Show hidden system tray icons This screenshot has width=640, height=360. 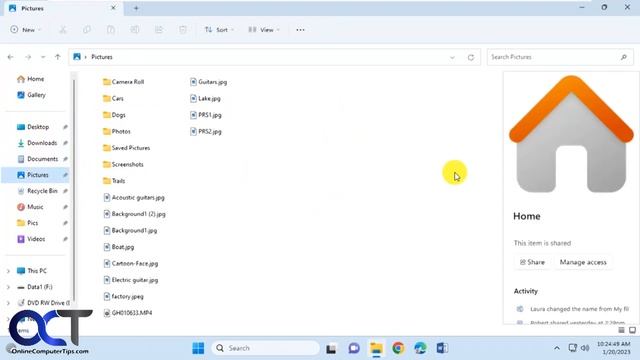pos(557,348)
